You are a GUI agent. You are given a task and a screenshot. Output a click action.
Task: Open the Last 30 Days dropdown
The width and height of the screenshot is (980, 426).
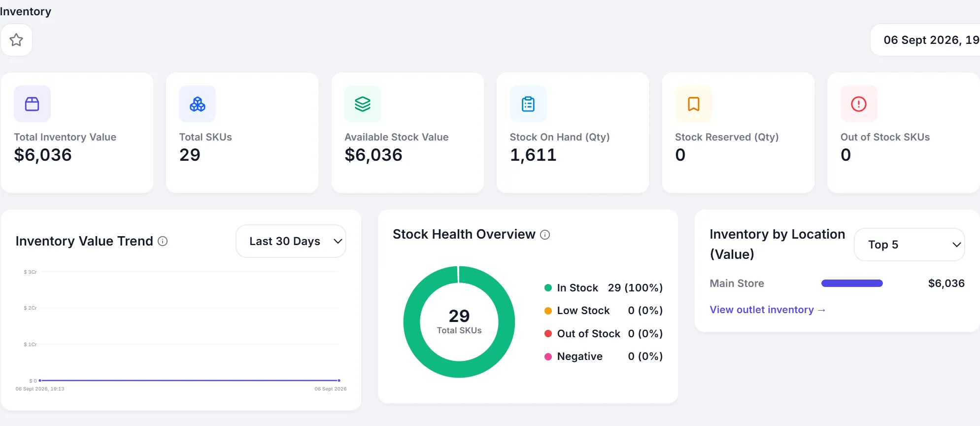pos(291,241)
